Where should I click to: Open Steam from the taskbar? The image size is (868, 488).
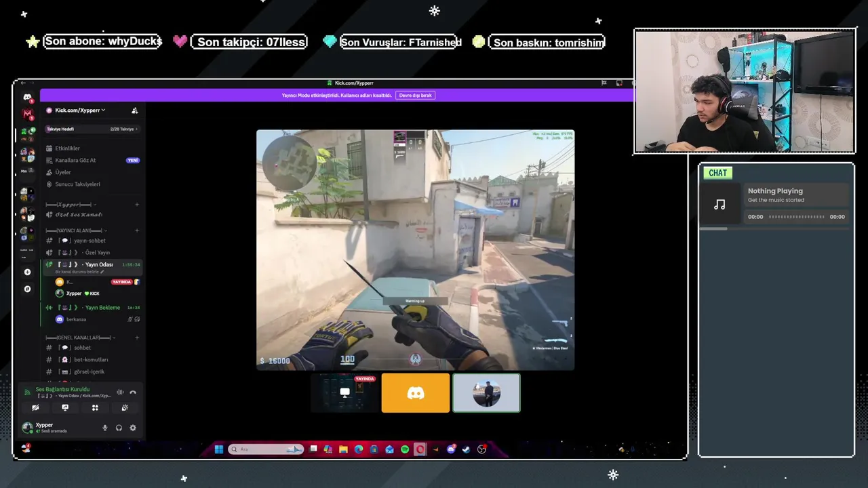tap(467, 449)
